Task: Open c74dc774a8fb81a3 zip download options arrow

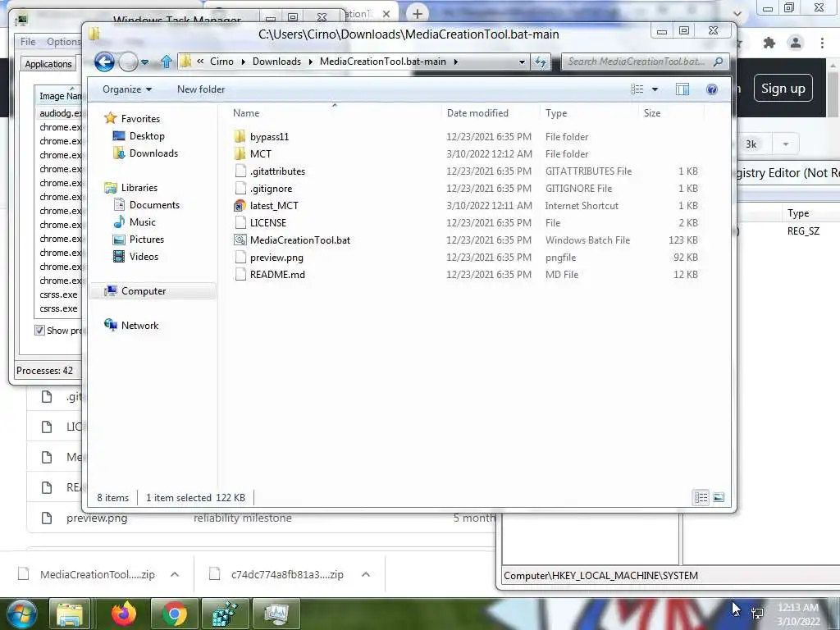Action: point(366,574)
